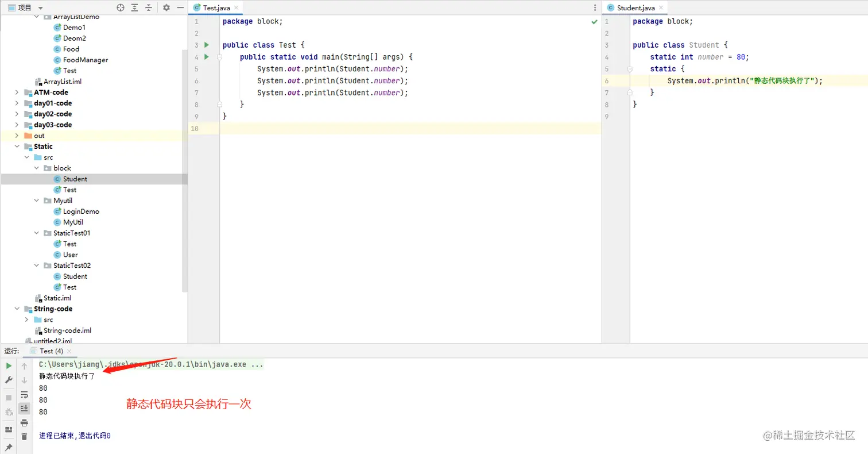This screenshot has width=868, height=454.
Task: Collapse the StaticTest02 package
Action: coord(37,266)
